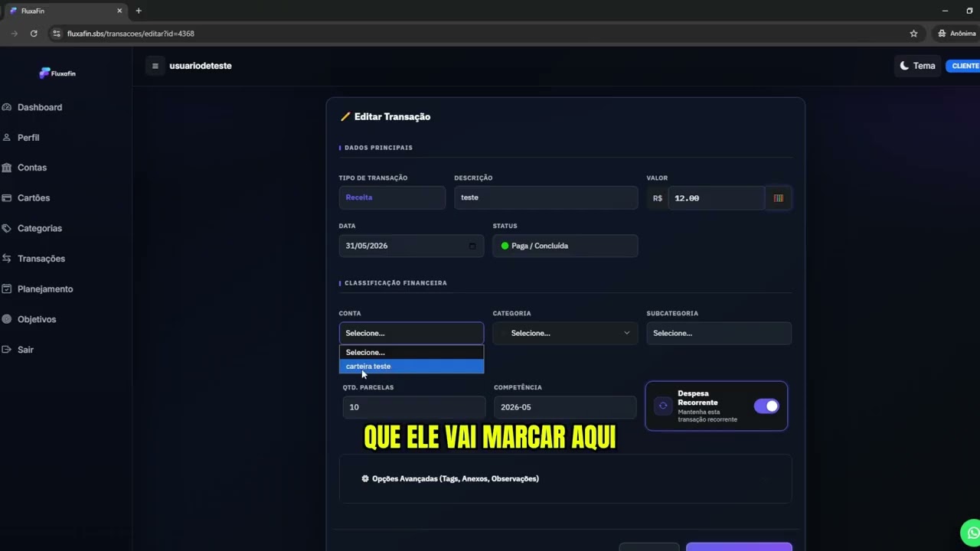Open the date picker calendar icon
The height and width of the screenshot is (551, 980).
pos(472,246)
